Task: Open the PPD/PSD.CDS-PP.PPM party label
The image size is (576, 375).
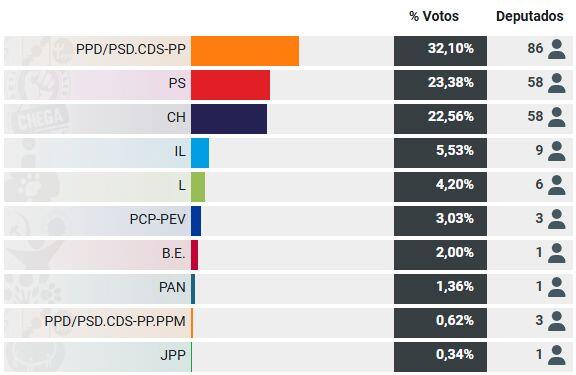Action: [x=115, y=321]
